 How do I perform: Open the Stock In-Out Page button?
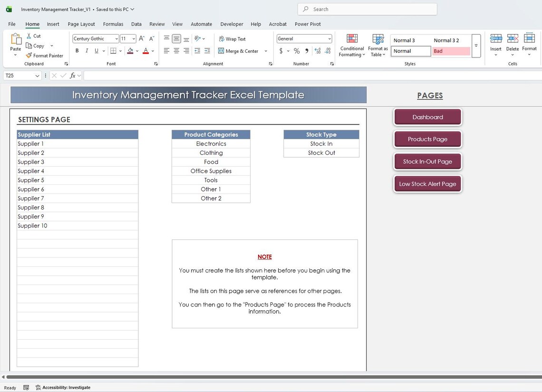tap(427, 161)
